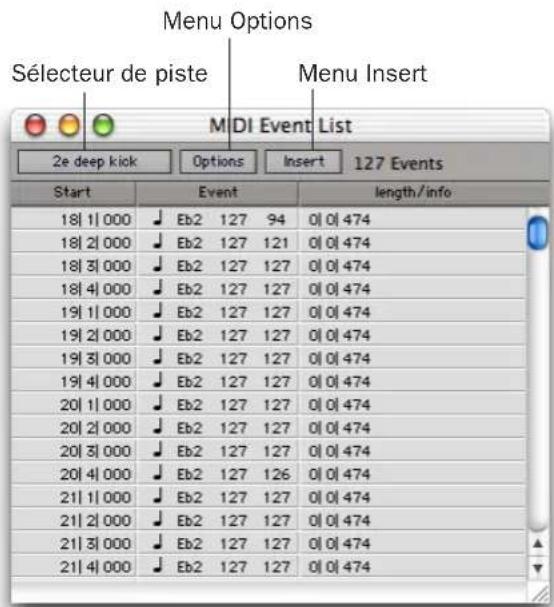
Task: Select note icon in row 18|1|000
Action: 157,219
